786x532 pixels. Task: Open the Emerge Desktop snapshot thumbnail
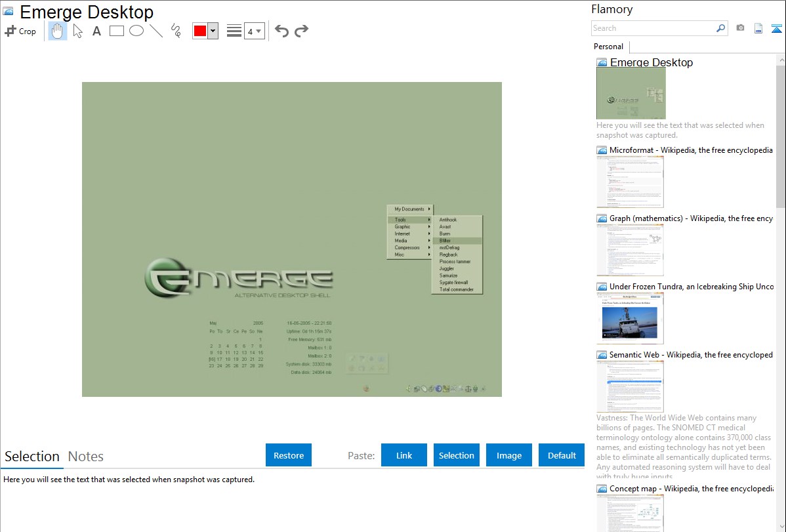click(631, 93)
